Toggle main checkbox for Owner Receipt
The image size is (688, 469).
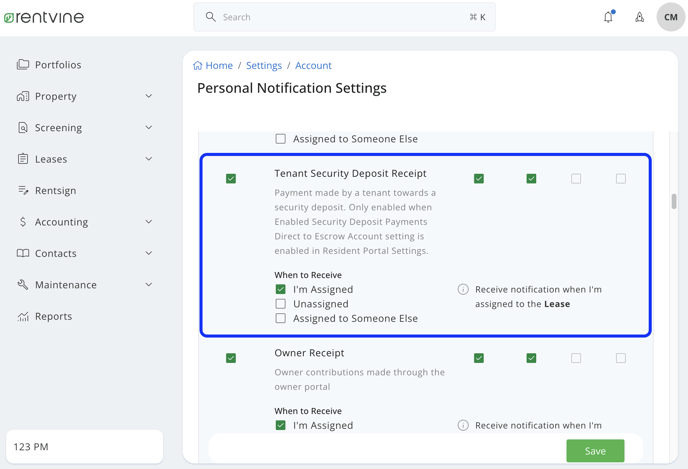[x=231, y=358]
